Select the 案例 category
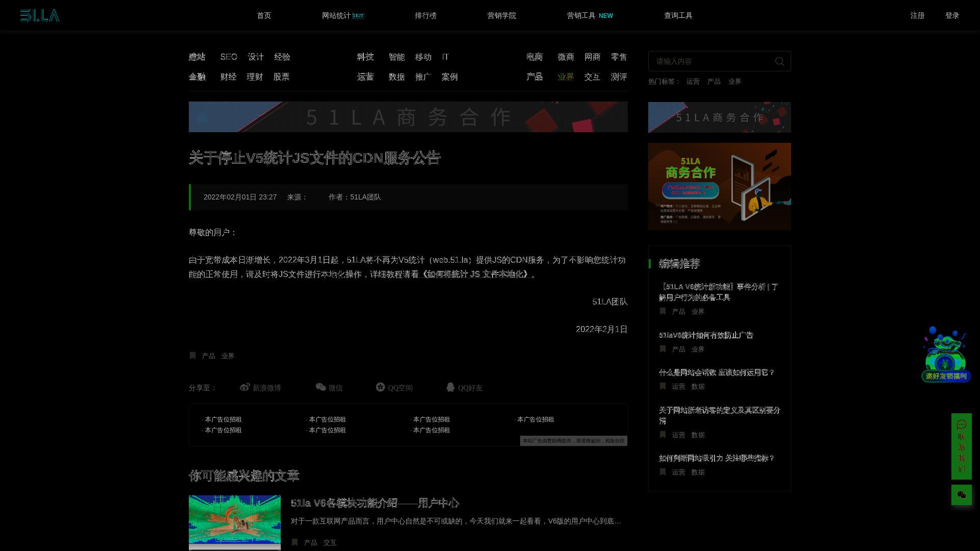The image size is (980, 551). tap(450, 77)
